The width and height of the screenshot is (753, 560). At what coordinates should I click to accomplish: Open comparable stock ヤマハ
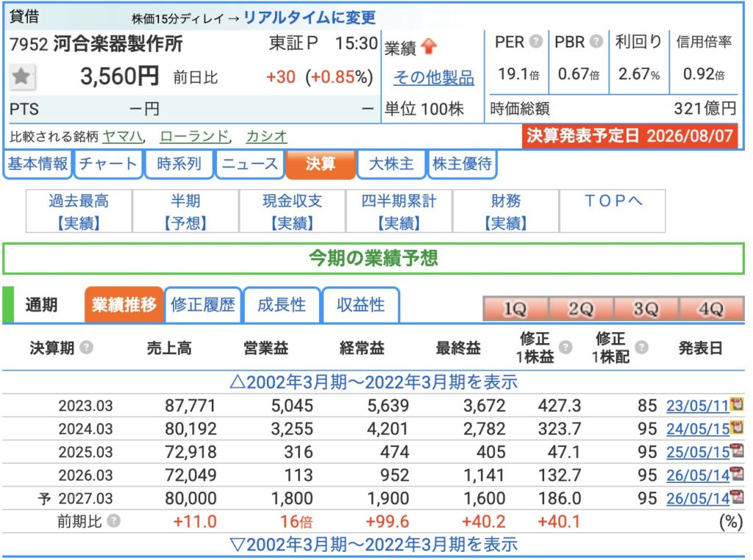pos(123,136)
